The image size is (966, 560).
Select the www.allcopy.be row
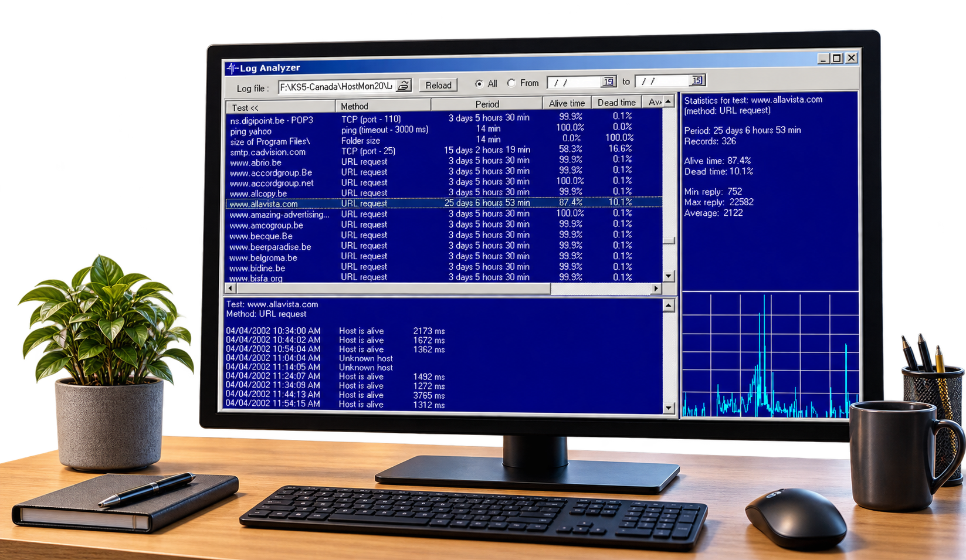[444, 192]
